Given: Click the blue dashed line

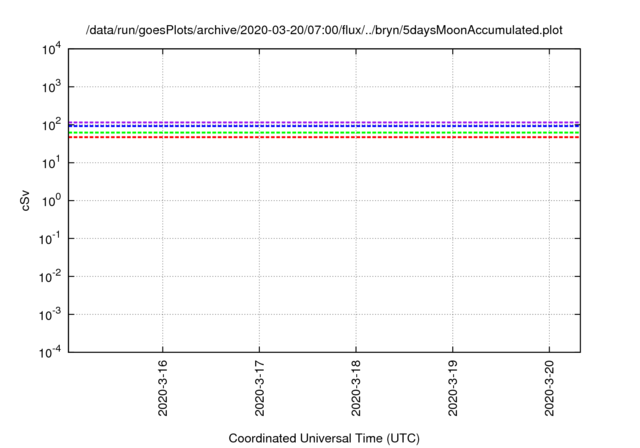Looking at the screenshot, I should (x=324, y=126).
